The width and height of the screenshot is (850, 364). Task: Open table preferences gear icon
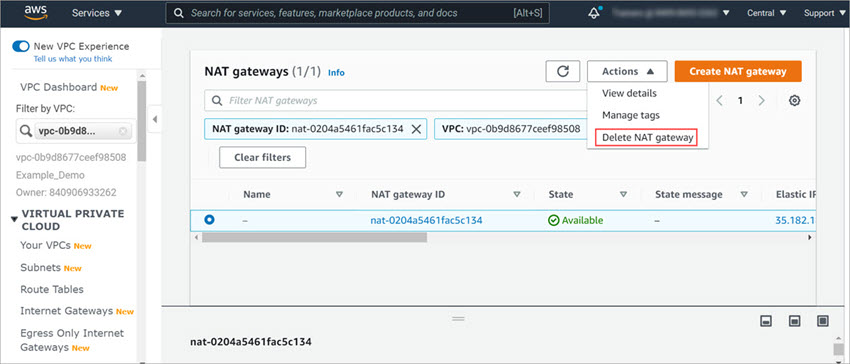pyautogui.click(x=794, y=100)
